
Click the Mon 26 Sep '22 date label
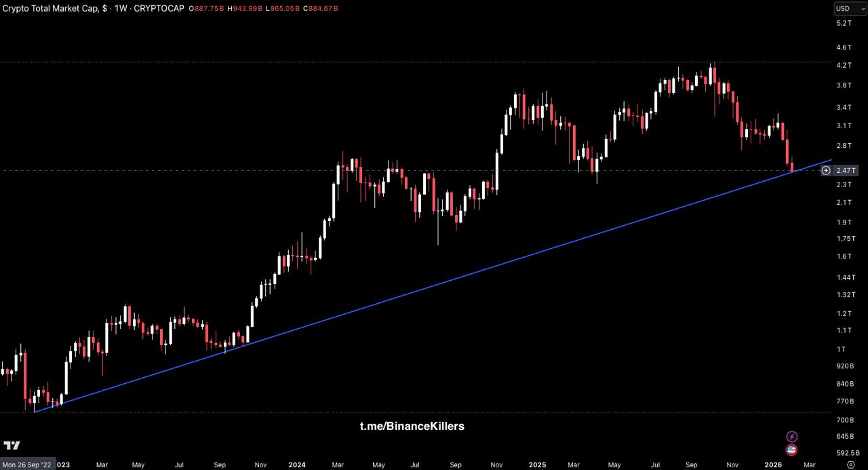click(x=27, y=465)
